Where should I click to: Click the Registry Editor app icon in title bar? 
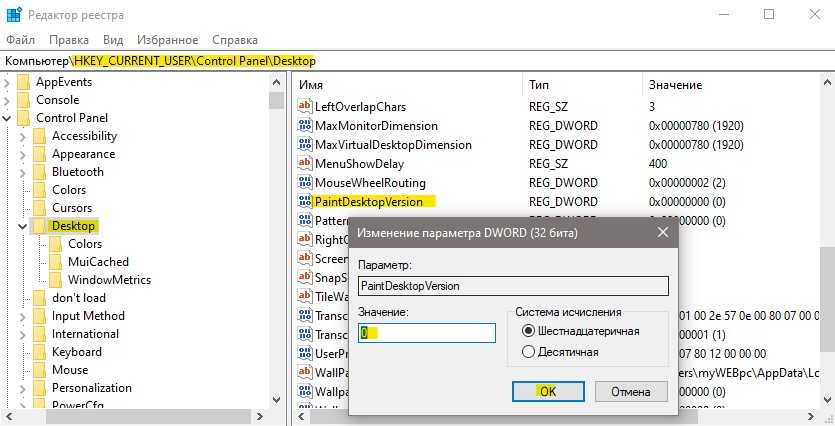pos(13,15)
